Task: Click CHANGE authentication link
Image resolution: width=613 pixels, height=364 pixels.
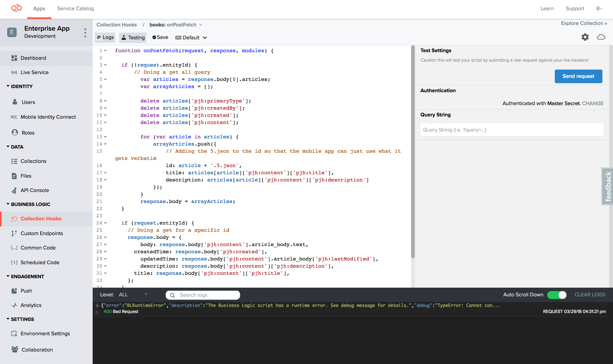Action: coord(592,103)
